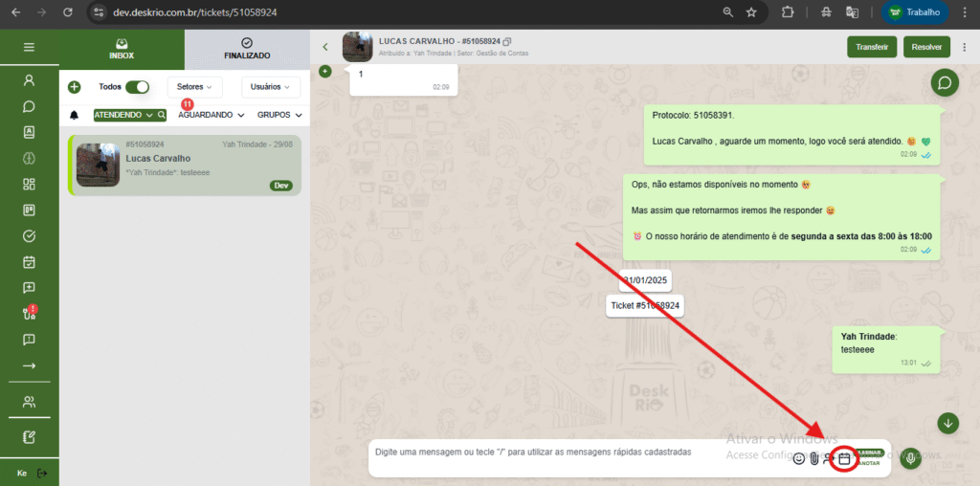Expand the Grupos list
Screen dimensions: 980x486
279,115
